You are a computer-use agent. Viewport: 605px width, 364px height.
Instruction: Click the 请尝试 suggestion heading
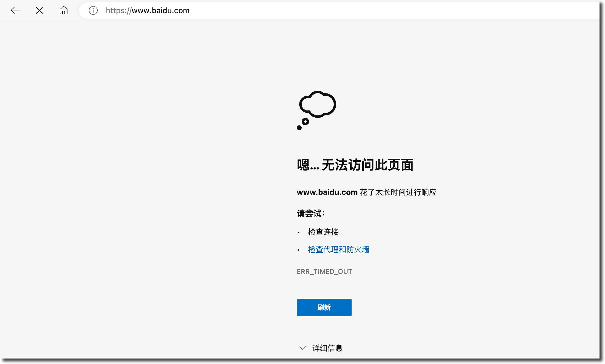pyautogui.click(x=310, y=213)
